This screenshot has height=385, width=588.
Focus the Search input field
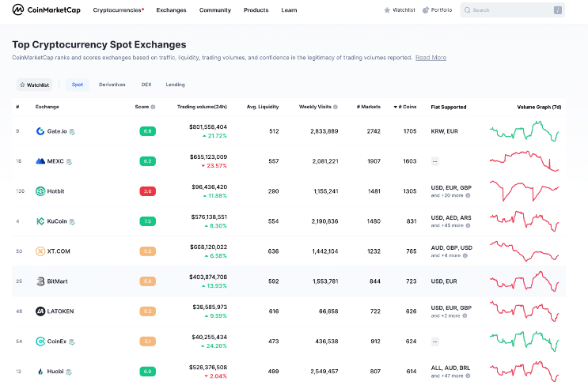512,10
